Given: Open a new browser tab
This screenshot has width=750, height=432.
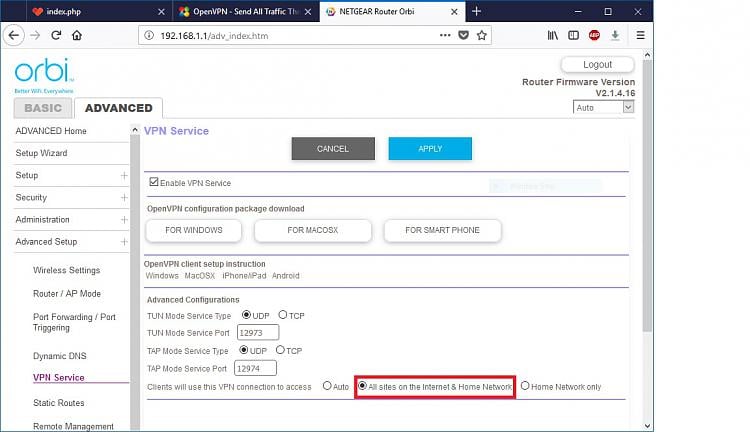Looking at the screenshot, I should coord(476,11).
